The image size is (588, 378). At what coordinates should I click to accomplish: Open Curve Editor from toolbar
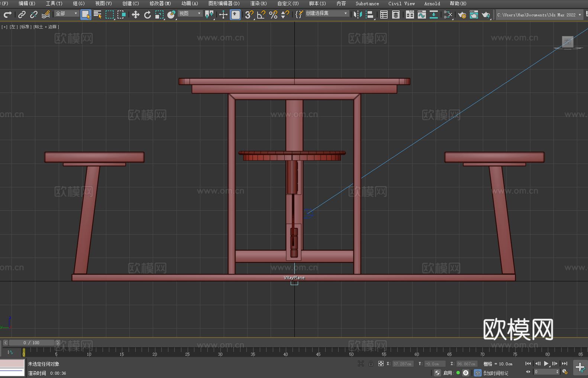[421, 14]
